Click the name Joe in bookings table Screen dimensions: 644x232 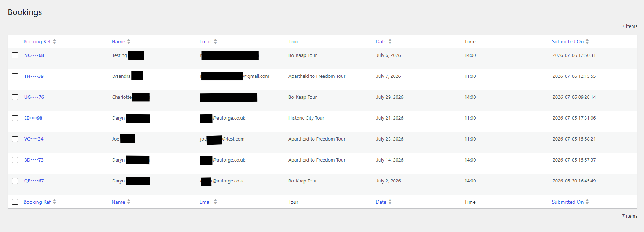[x=115, y=139]
